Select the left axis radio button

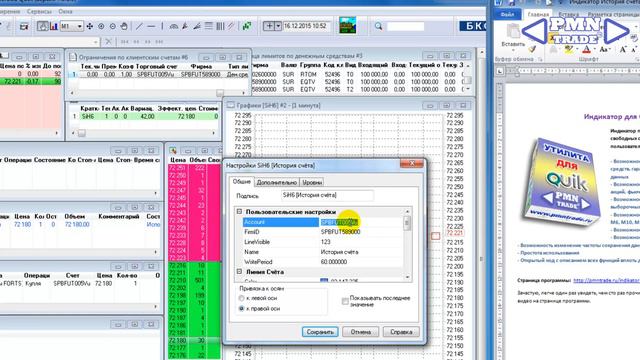coord(241,298)
